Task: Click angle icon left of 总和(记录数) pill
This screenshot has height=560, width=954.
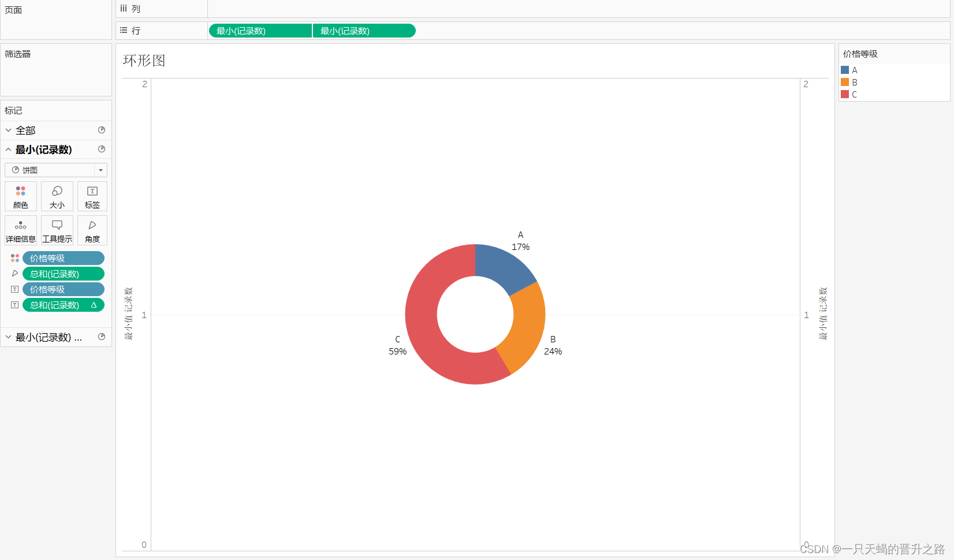Action: pos(15,274)
